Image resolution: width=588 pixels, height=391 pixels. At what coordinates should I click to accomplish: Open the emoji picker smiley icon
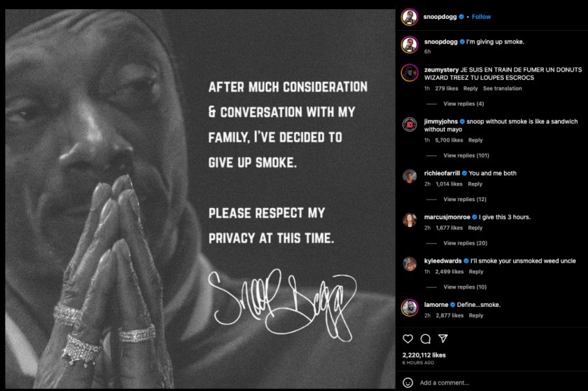(407, 383)
